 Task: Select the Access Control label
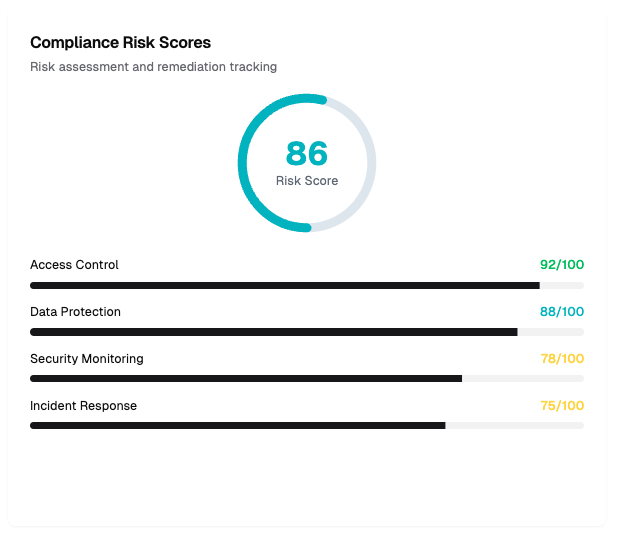pos(74,265)
